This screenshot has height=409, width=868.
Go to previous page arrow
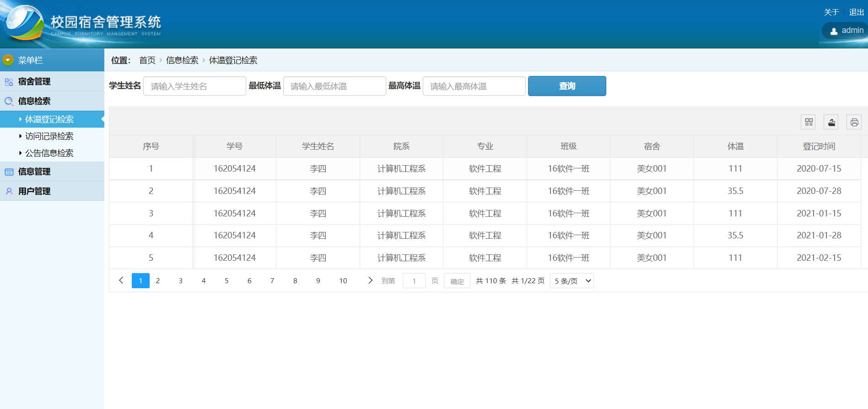click(x=121, y=280)
